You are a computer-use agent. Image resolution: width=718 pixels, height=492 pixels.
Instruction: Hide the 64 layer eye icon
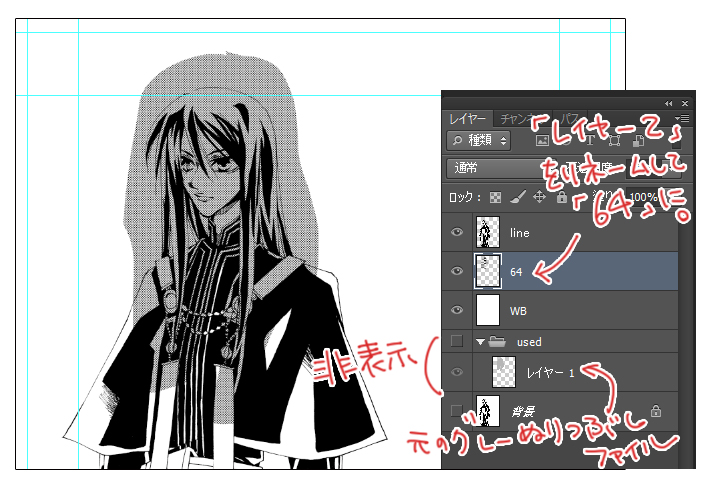pos(457,271)
